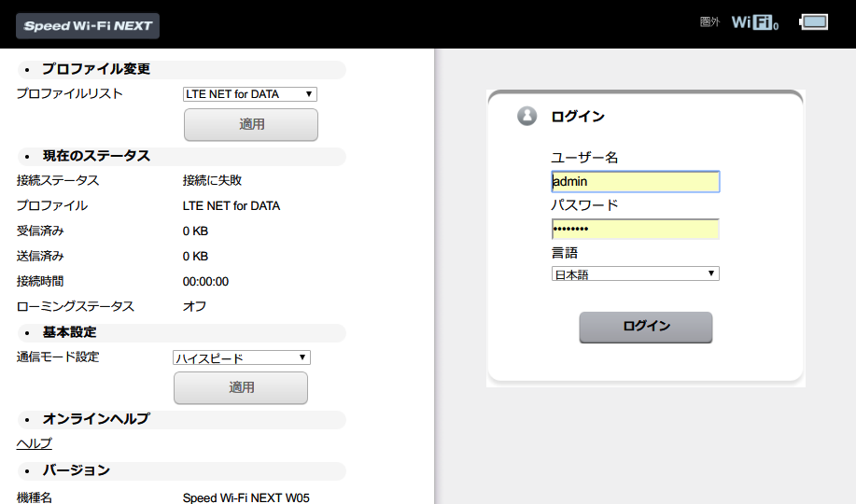Click the Speed Wi-Fi NEXT logo
Viewport: 856px width, 504px height.
coord(88,25)
